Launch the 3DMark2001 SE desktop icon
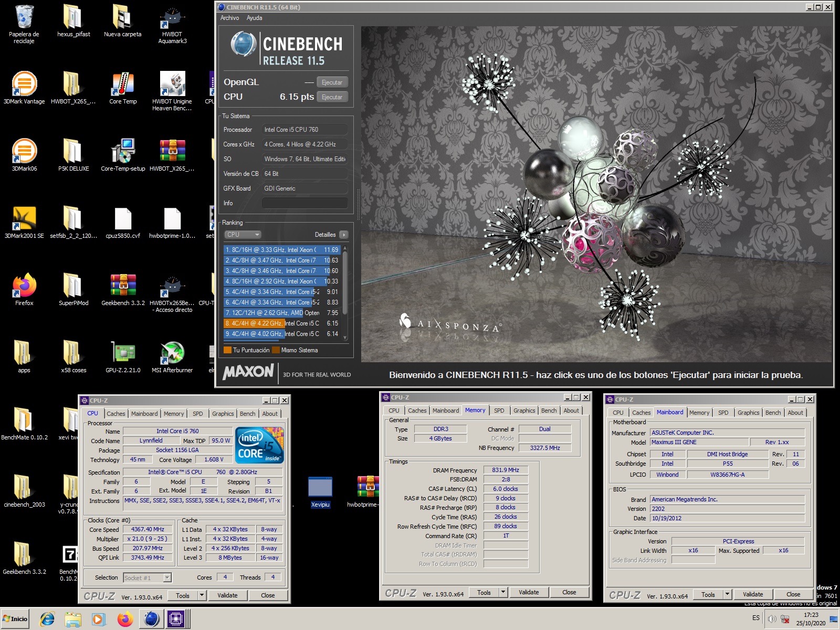 [24, 222]
